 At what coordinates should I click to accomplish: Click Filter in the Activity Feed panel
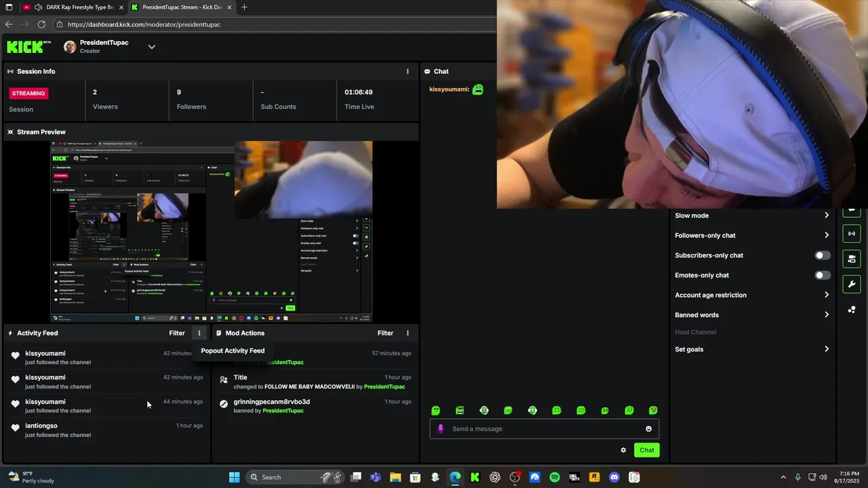(x=177, y=333)
